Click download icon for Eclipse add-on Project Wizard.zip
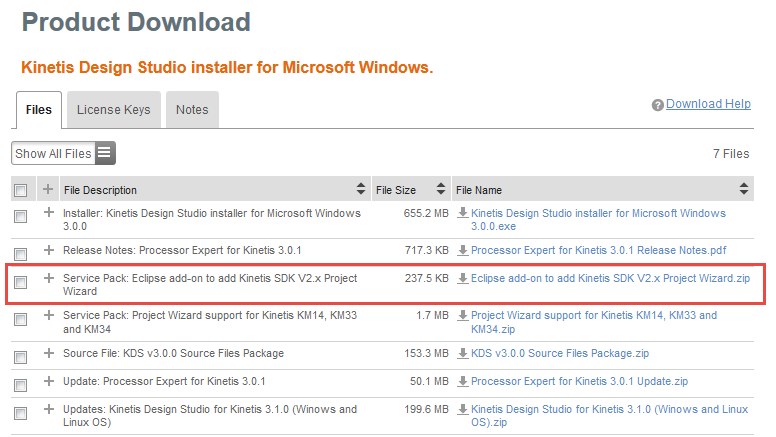 point(462,278)
